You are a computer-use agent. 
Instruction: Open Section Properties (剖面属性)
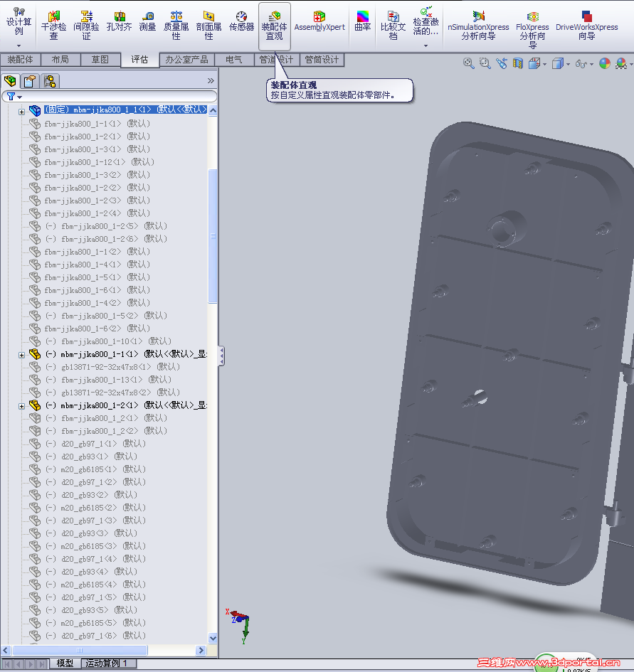pos(209,26)
